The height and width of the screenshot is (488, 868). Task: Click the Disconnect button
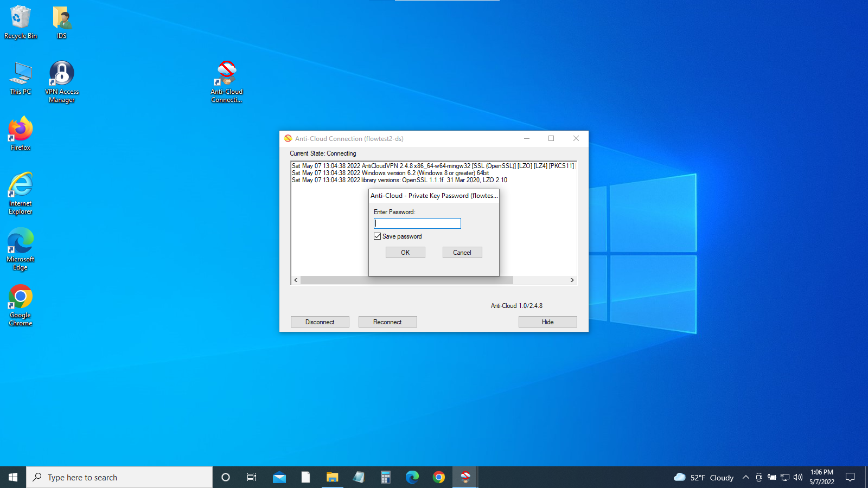point(320,322)
